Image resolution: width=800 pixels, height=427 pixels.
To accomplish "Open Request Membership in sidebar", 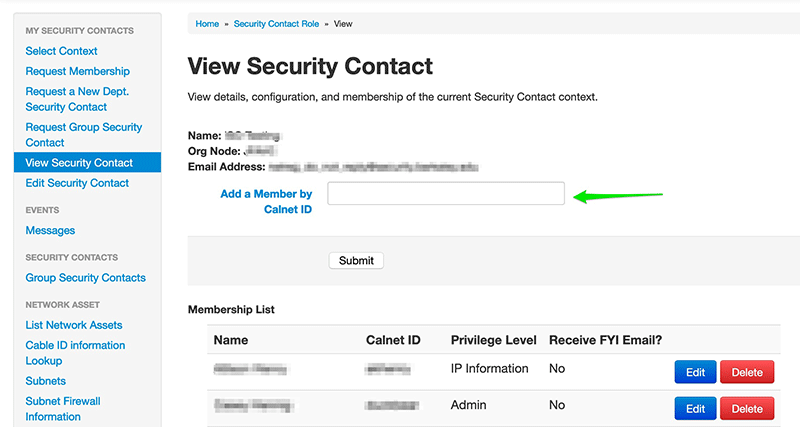I will point(78,71).
